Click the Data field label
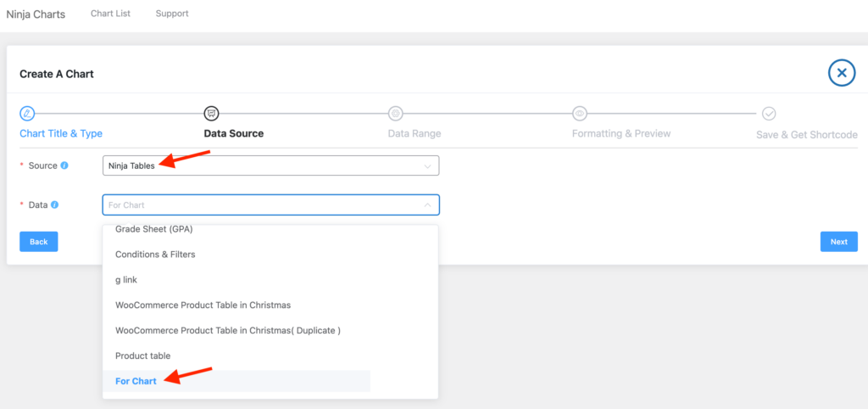Screen dimensions: 868x409 [37, 204]
